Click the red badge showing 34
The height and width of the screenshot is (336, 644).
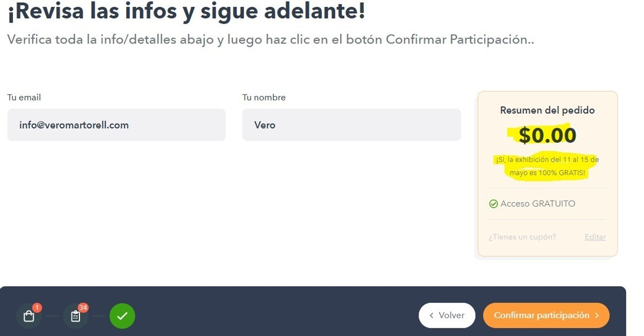tap(83, 308)
